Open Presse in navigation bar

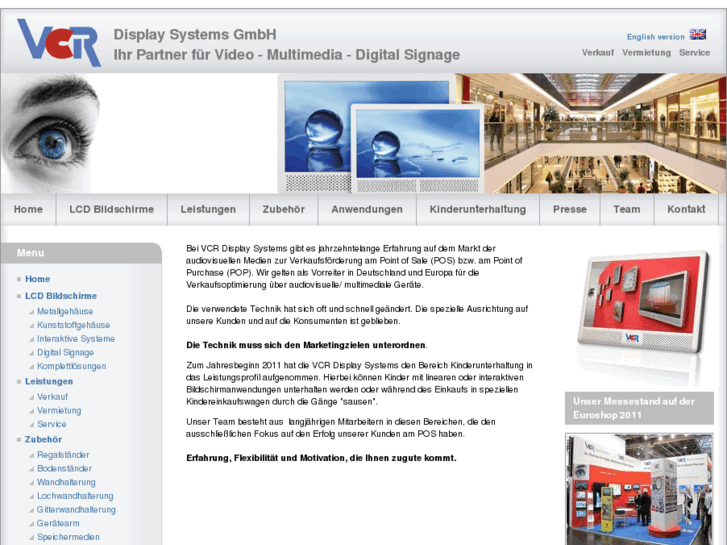click(570, 209)
